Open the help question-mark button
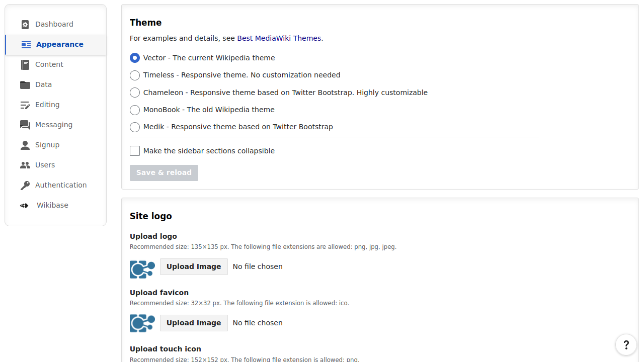This screenshot has width=644, height=362. coord(626,345)
